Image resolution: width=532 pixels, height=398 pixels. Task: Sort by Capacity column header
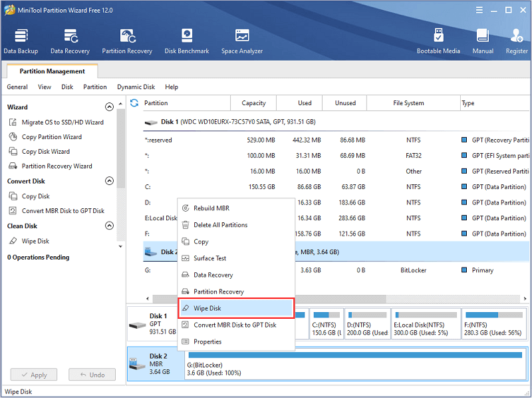click(x=253, y=103)
